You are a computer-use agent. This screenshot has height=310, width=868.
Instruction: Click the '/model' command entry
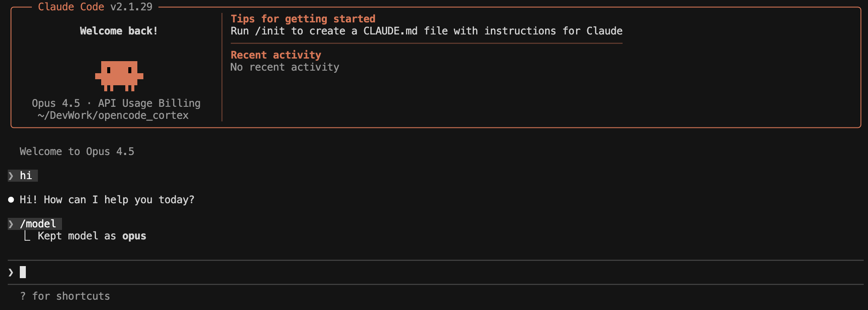38,224
